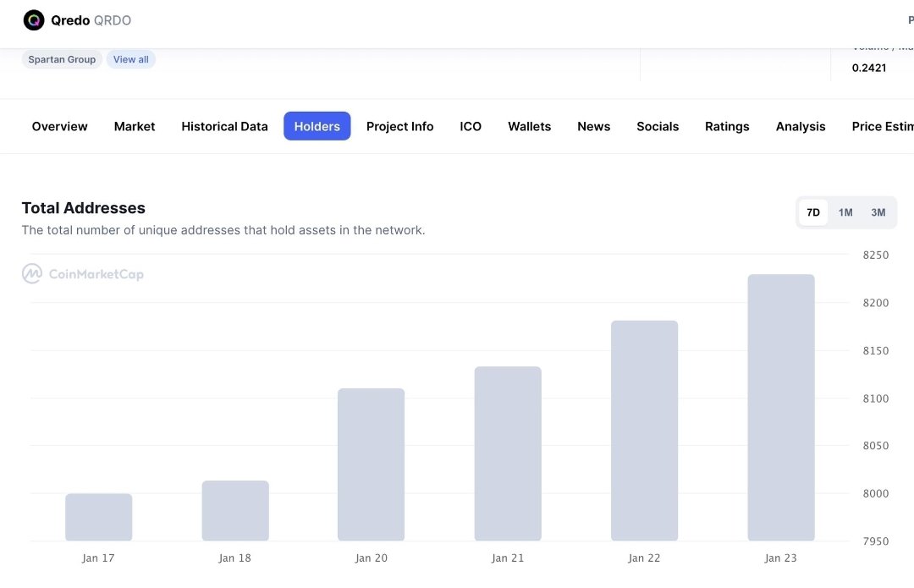Open the ICO tab
The width and height of the screenshot is (914, 588).
click(x=471, y=126)
